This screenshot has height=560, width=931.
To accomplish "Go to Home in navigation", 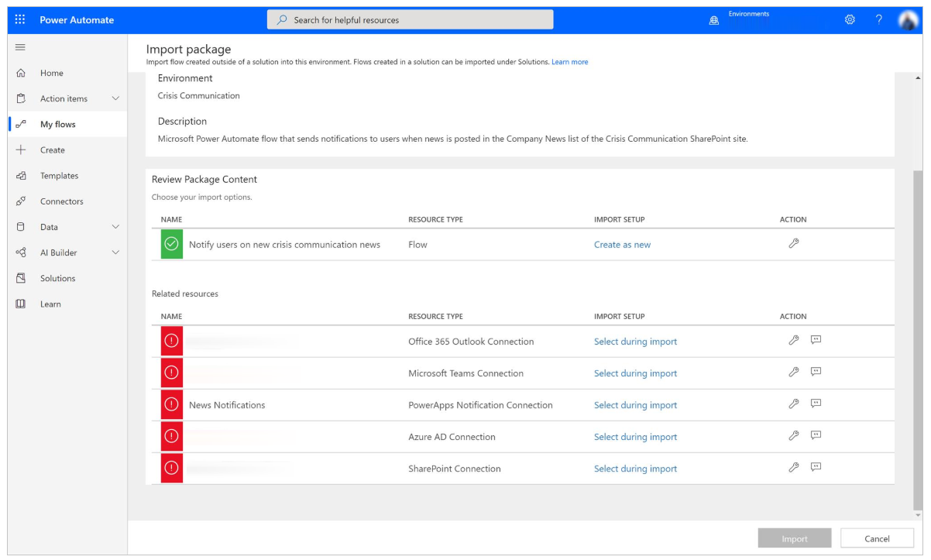I will tap(52, 73).
